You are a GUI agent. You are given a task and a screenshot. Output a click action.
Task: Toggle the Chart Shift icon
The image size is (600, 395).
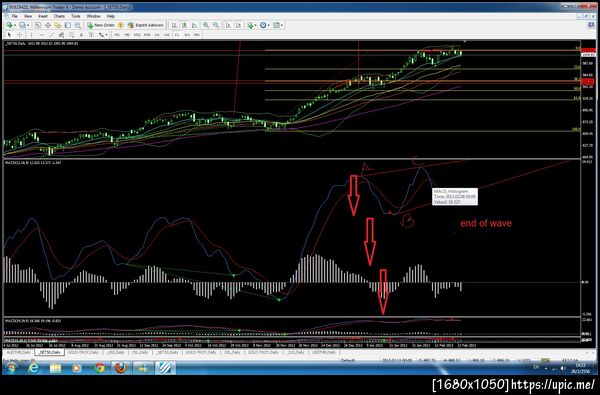click(x=238, y=25)
